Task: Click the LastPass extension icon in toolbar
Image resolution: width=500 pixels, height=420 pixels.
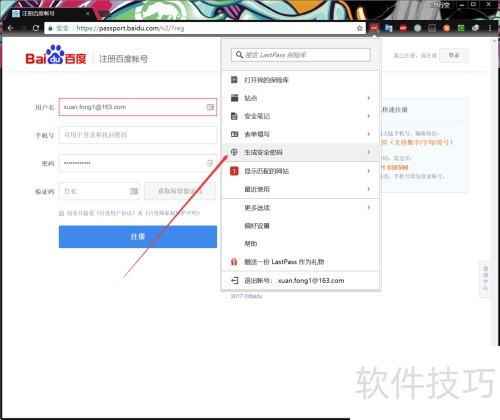Action: click(374, 28)
